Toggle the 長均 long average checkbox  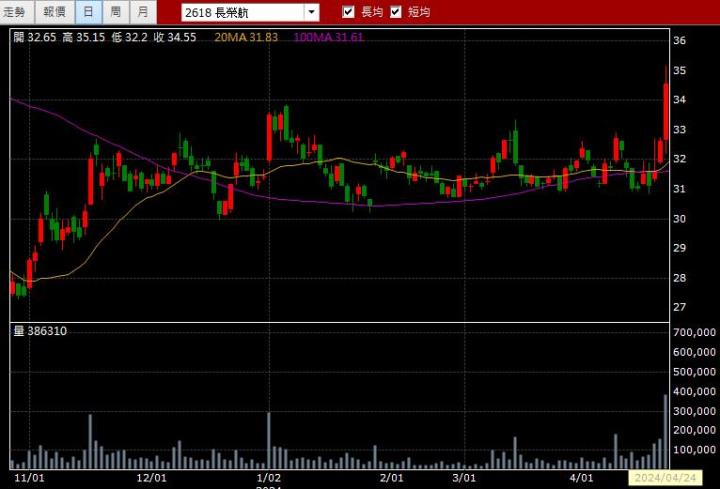point(348,12)
